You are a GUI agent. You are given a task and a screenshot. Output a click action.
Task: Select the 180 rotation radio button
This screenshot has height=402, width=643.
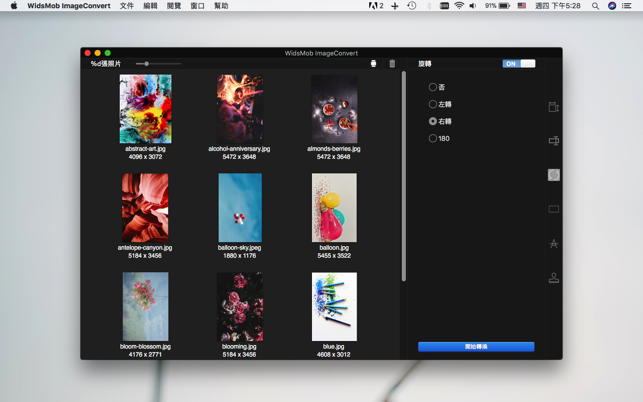432,139
